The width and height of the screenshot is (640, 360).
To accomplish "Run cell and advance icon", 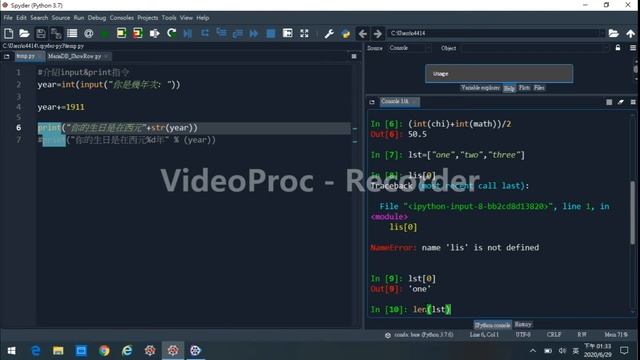I will click(138, 33).
